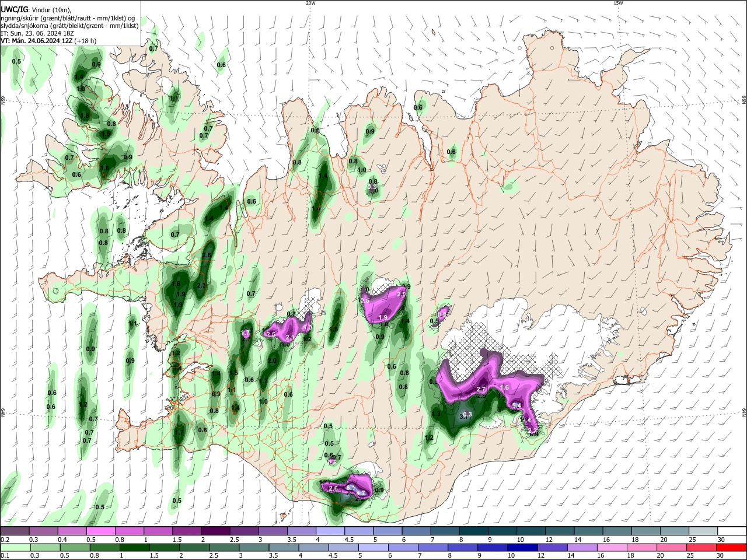Select upper-scale slate-blue swatch between 6 and 7

[417, 531]
